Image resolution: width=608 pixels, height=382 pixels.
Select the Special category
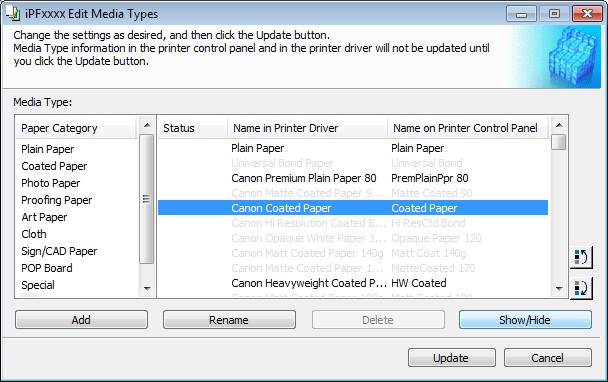(38, 285)
